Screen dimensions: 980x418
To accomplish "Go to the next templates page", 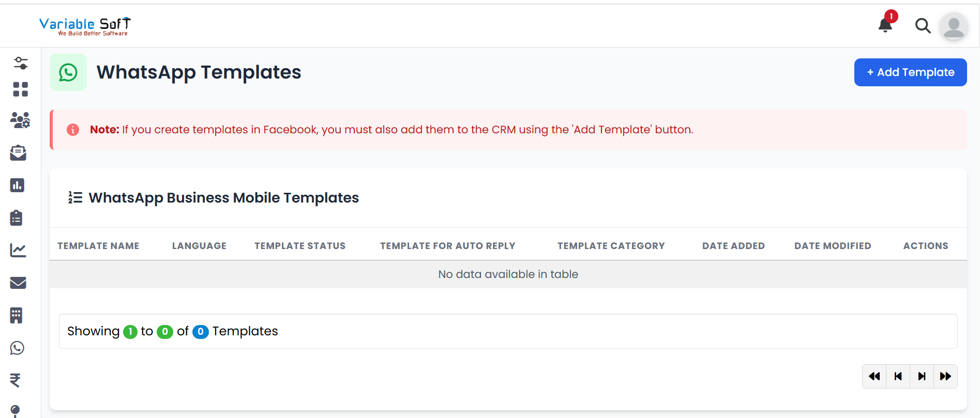I will [922, 376].
